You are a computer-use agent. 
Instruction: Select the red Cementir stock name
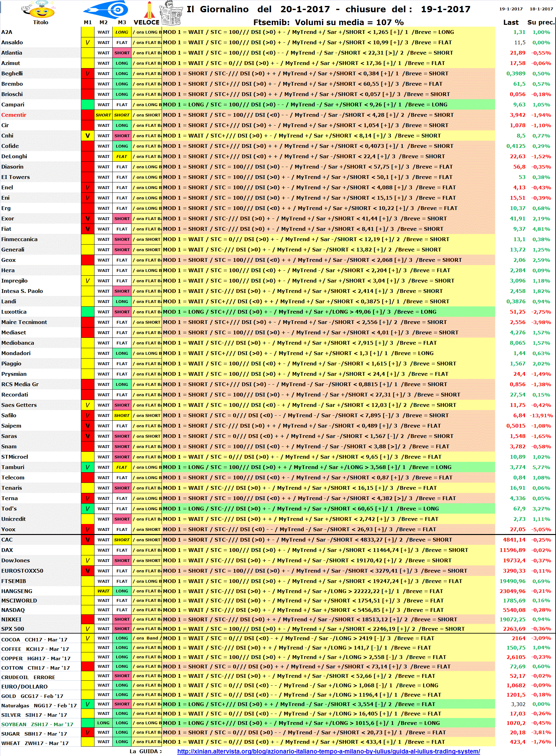click(x=14, y=115)
